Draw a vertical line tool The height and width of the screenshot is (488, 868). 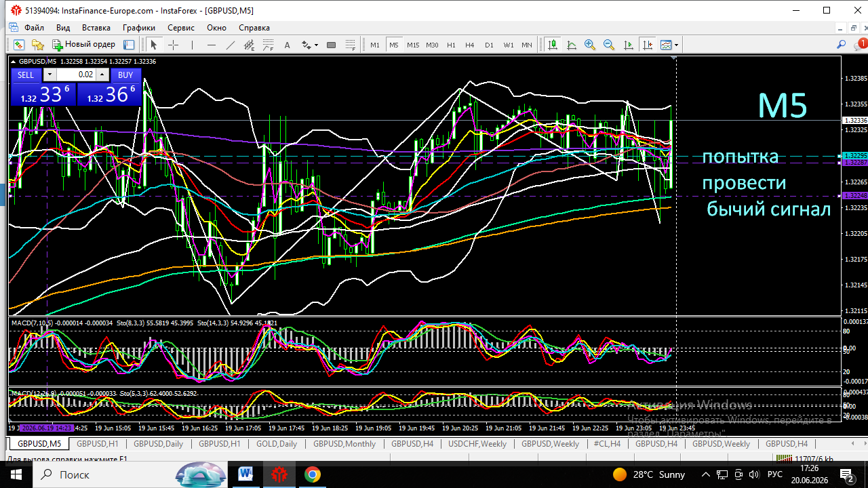tap(192, 45)
